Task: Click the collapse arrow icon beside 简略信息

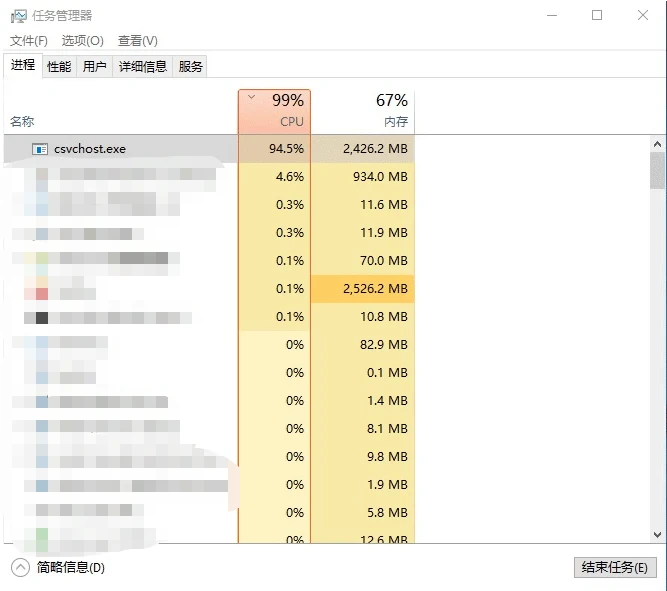Action: (20, 567)
